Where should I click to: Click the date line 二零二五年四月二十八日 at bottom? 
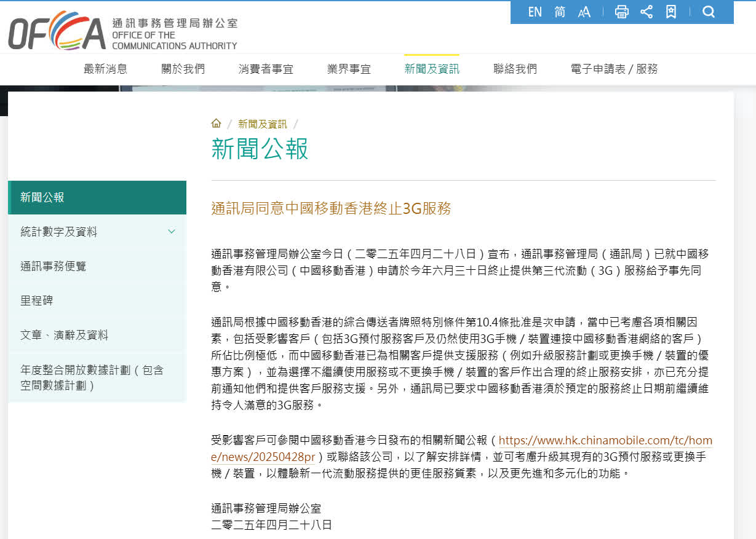[x=271, y=525]
